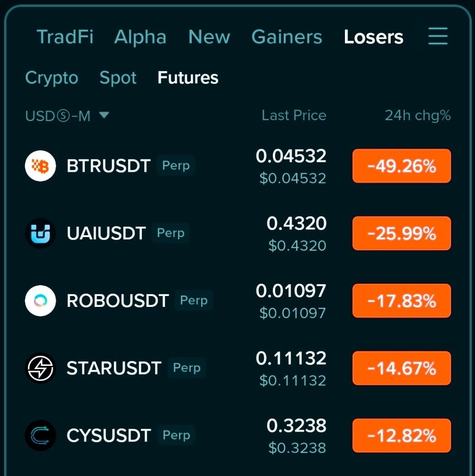Viewport: 475px width, 476px height.
Task: Tap the BTRUSDT coin logo
Action: tap(40, 166)
